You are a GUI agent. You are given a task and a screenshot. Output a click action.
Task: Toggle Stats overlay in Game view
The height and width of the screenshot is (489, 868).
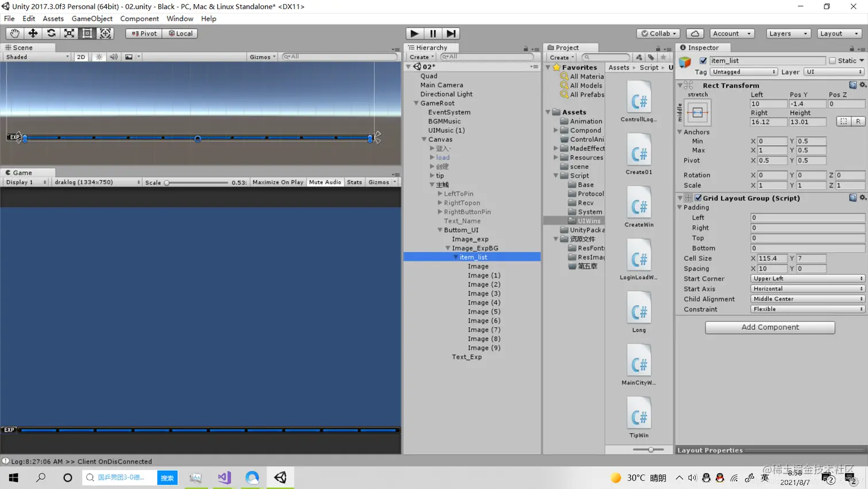[355, 182]
